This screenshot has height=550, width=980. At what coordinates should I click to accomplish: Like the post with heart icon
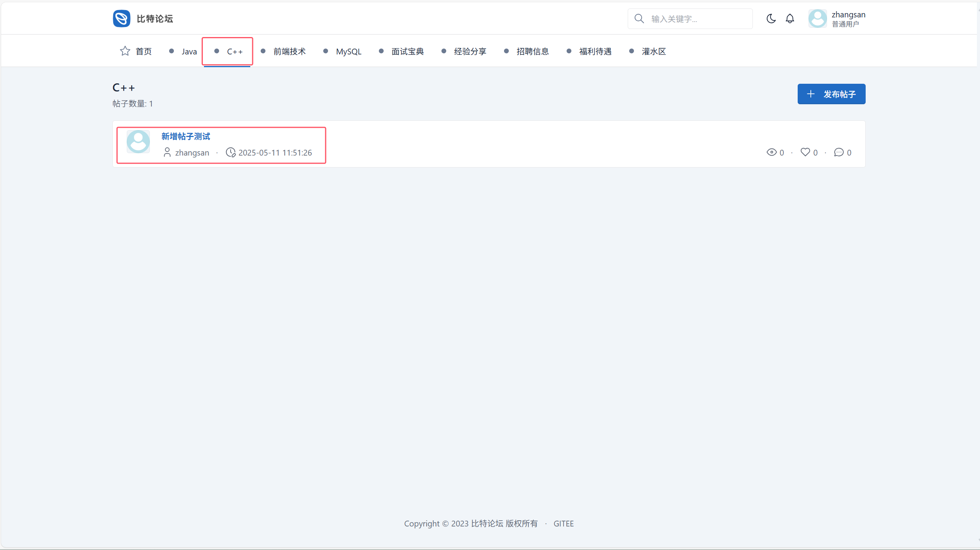point(805,152)
